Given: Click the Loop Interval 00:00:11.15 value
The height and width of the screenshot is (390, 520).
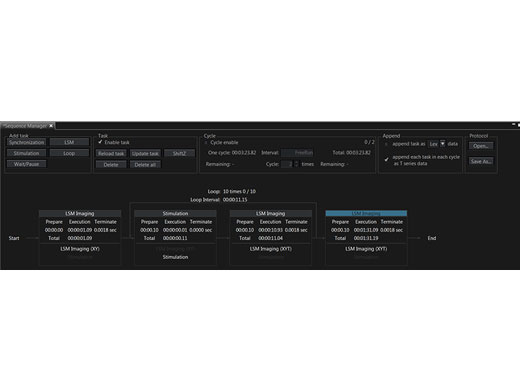Looking at the screenshot, I should click(x=235, y=200).
